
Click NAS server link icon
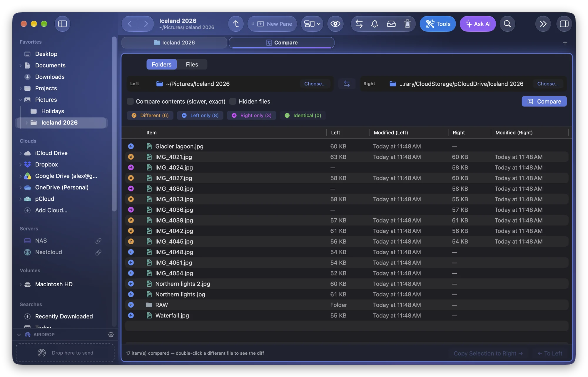click(x=98, y=241)
